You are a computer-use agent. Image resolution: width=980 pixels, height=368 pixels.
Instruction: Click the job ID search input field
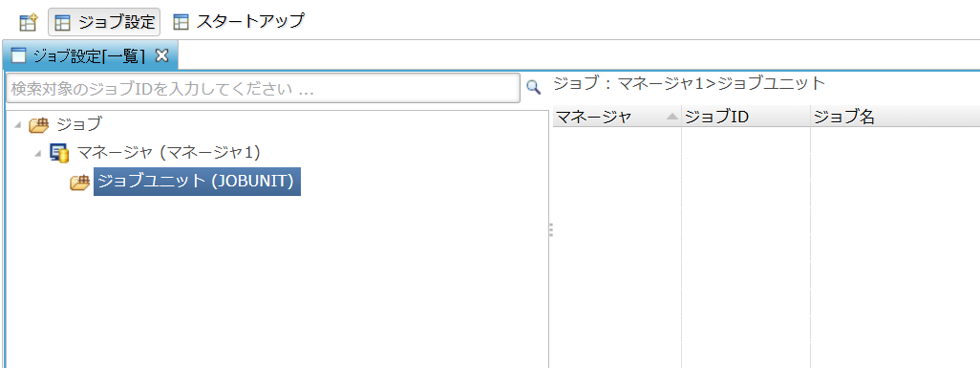coord(263,88)
